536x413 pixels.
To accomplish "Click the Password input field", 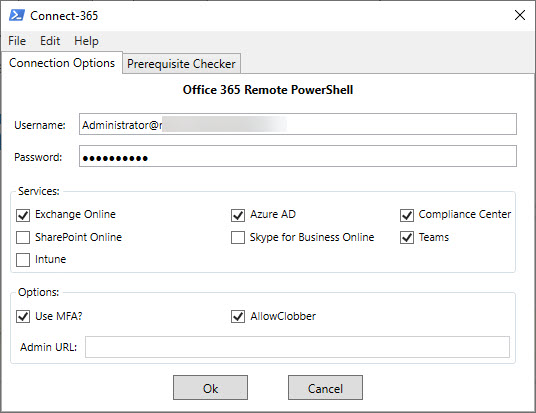I will (x=298, y=156).
